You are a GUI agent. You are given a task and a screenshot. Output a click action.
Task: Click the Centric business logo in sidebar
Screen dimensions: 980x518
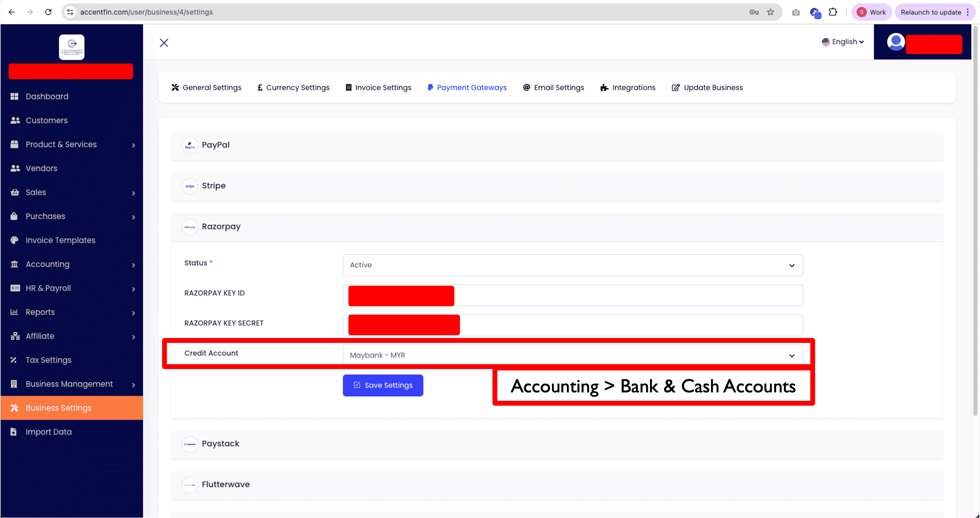72,47
